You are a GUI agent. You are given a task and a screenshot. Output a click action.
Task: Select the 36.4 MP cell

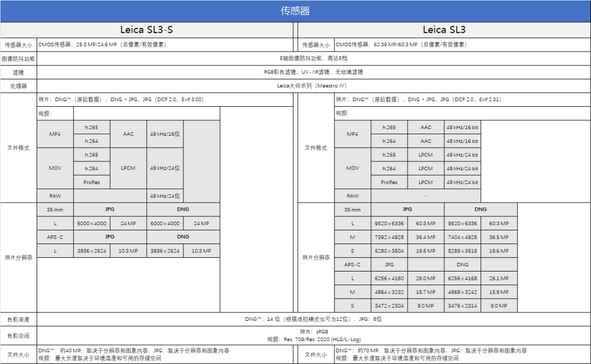[x=426, y=237]
